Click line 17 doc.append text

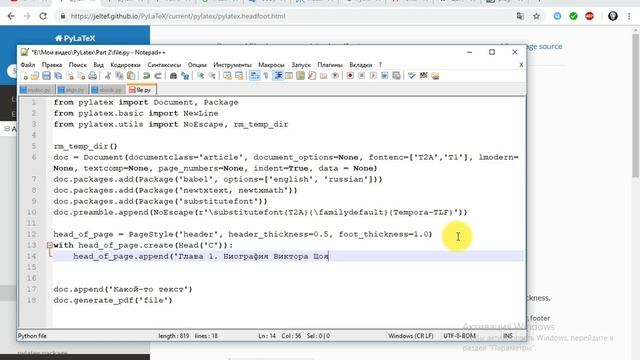coord(122,289)
